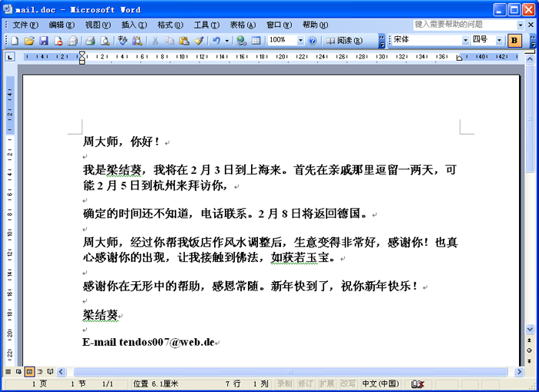Click the tab stop selector on ruler
Viewport: 539px width, 392px height.
pyautogui.click(x=9, y=57)
